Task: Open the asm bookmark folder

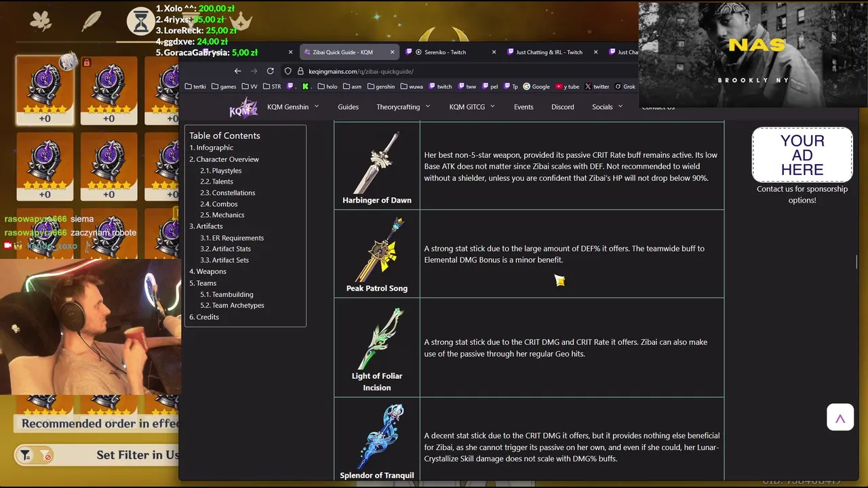Action: (x=351, y=87)
